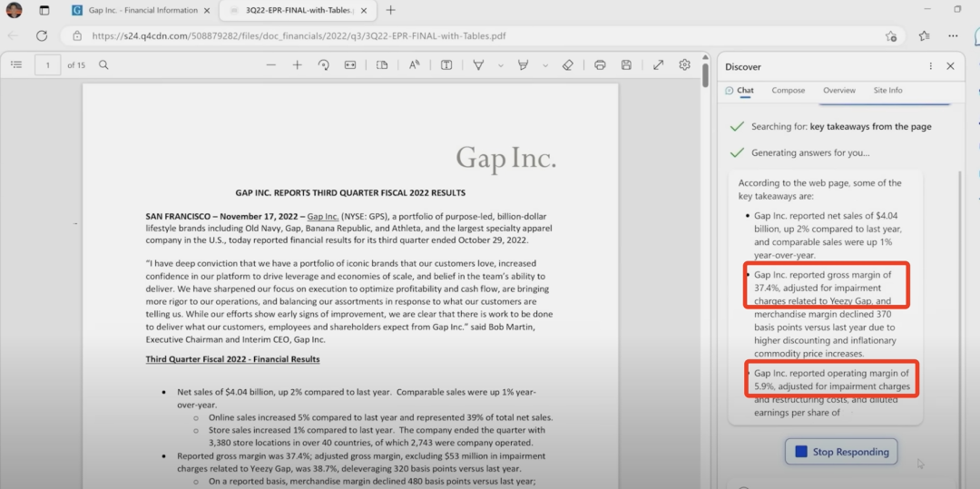Open the PDF table of contents
The image size is (980, 489).
17,65
